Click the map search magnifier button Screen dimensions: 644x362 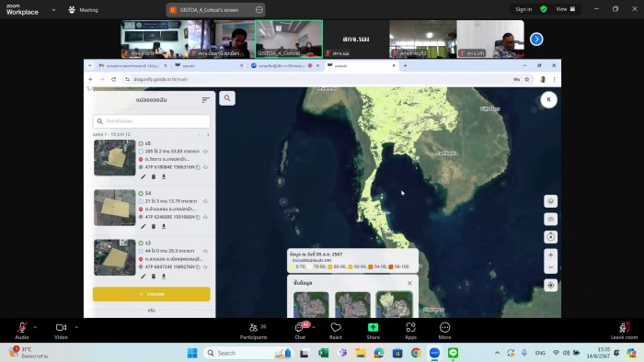point(227,98)
